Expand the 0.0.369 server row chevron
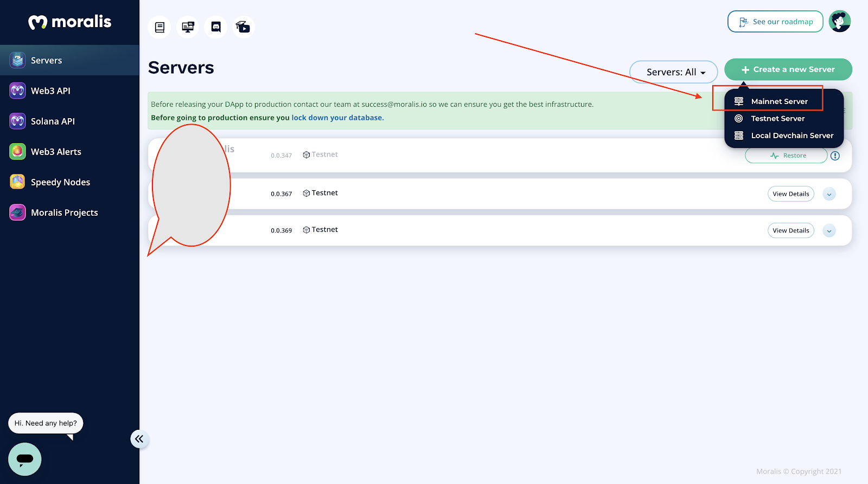 [829, 231]
